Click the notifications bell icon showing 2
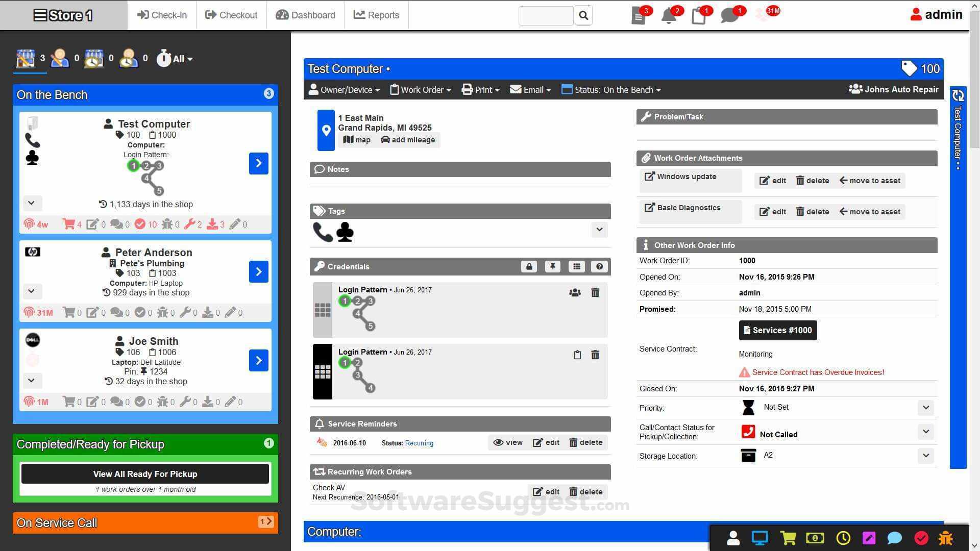The height and width of the screenshot is (551, 980). [669, 15]
